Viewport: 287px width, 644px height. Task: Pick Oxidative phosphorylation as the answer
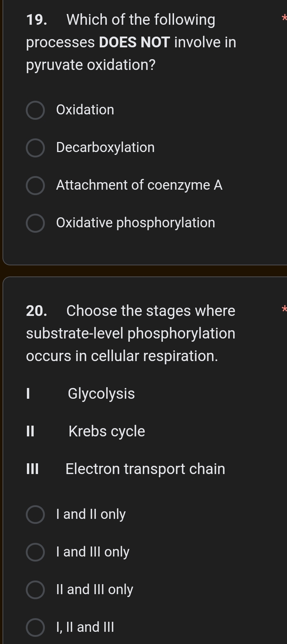click(35, 223)
